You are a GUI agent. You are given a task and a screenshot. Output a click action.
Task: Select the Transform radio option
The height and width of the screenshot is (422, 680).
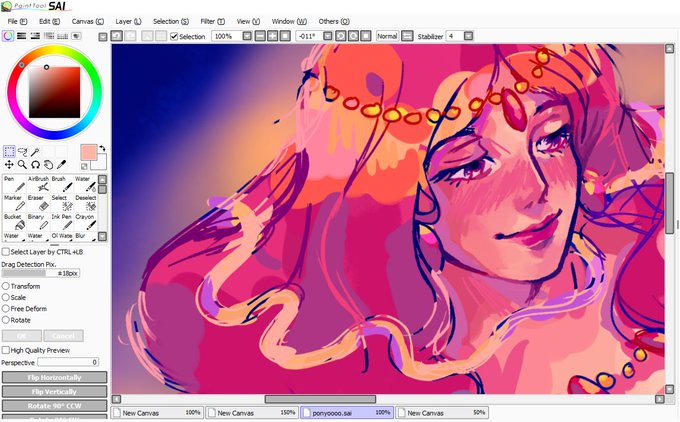pyautogui.click(x=6, y=286)
